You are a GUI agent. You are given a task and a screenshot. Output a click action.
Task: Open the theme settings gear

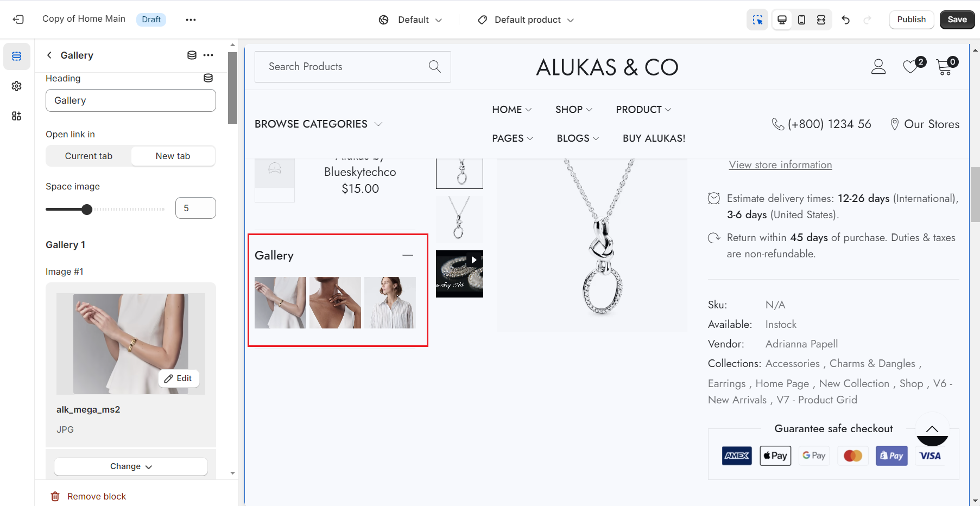[17, 86]
